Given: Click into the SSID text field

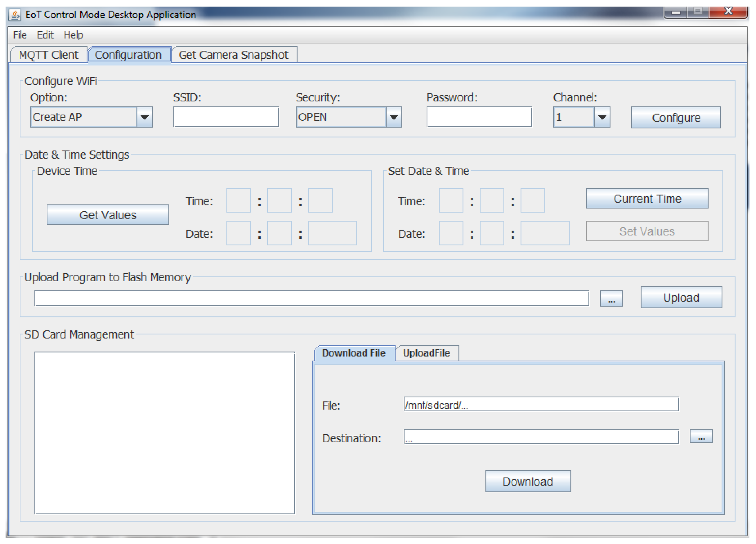Looking at the screenshot, I should tap(226, 117).
